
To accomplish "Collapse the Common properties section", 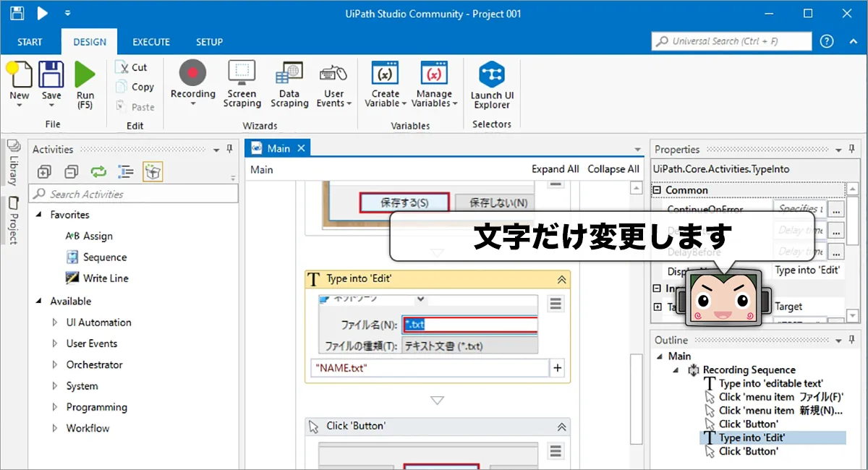I will tap(658, 190).
